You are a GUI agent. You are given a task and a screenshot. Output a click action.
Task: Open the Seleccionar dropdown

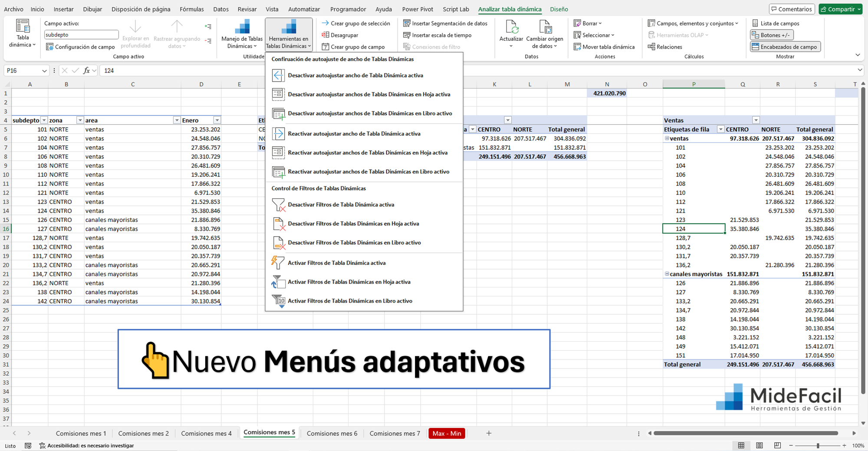point(594,35)
